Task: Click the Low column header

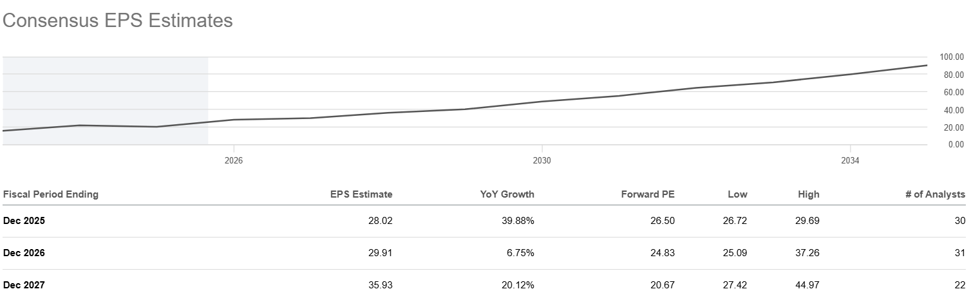Action: coord(738,194)
